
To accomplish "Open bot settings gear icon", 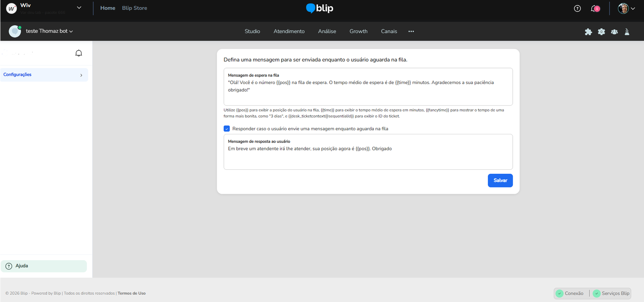I will coord(601,32).
